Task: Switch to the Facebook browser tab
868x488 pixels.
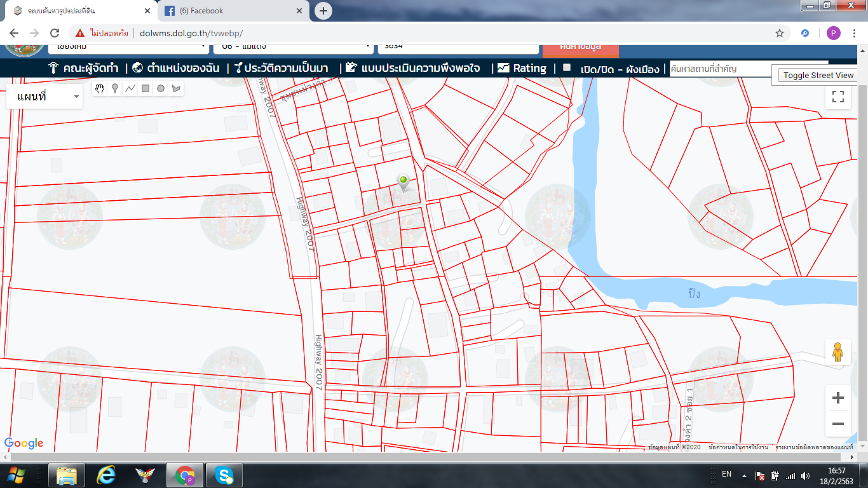Action: 231,11
